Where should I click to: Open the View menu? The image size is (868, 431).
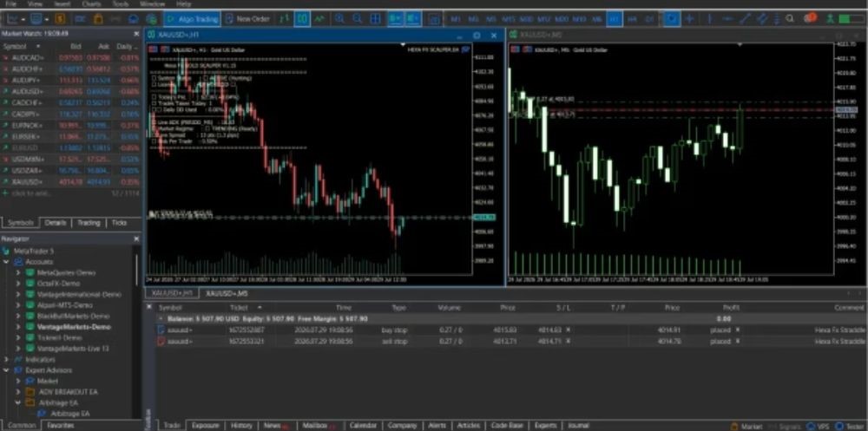(x=35, y=3)
